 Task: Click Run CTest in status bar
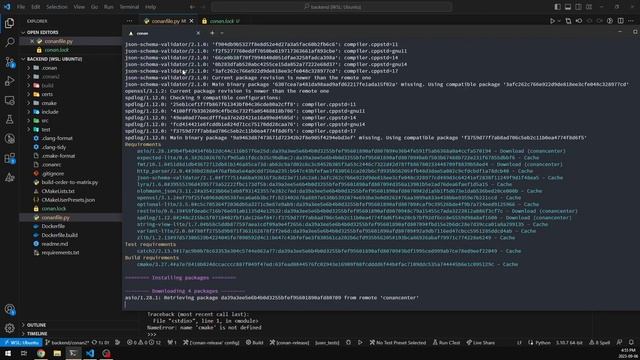click(x=446, y=342)
